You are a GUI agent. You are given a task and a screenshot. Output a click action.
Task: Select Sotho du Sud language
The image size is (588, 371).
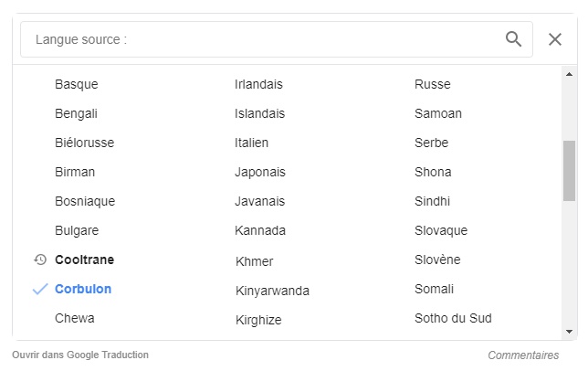pyautogui.click(x=453, y=318)
